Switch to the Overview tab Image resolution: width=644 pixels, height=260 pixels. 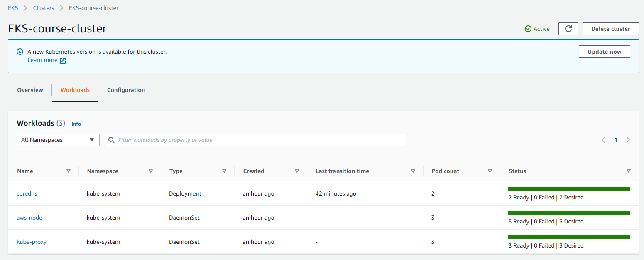click(x=30, y=90)
